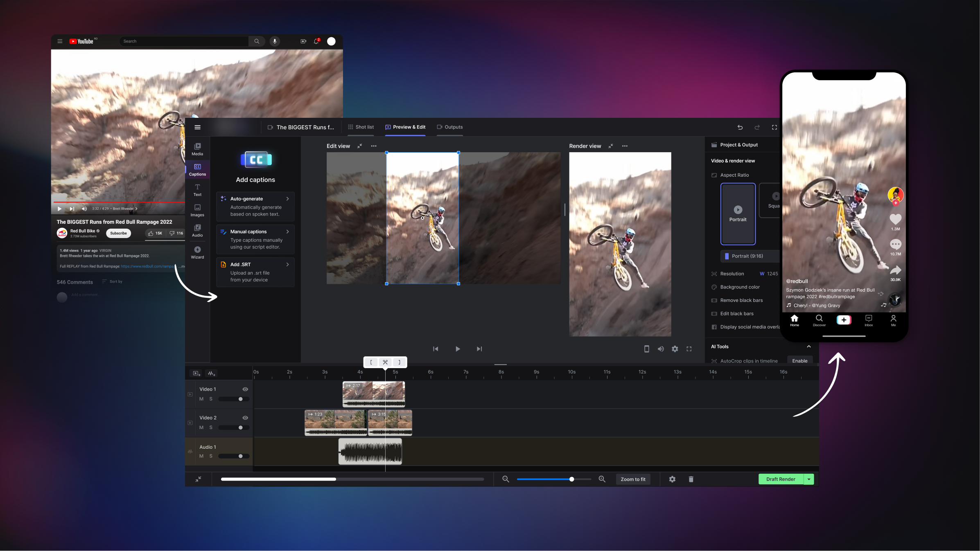980x551 pixels.
Task: Click the undo arrow icon
Action: click(x=740, y=127)
